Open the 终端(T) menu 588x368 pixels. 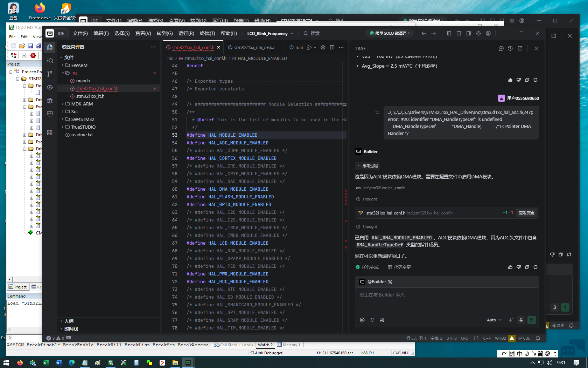[x=207, y=33]
